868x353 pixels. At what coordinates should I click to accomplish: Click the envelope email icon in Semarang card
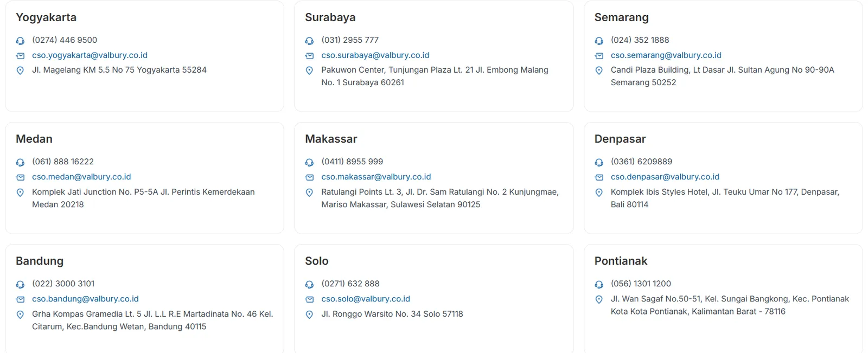(599, 56)
